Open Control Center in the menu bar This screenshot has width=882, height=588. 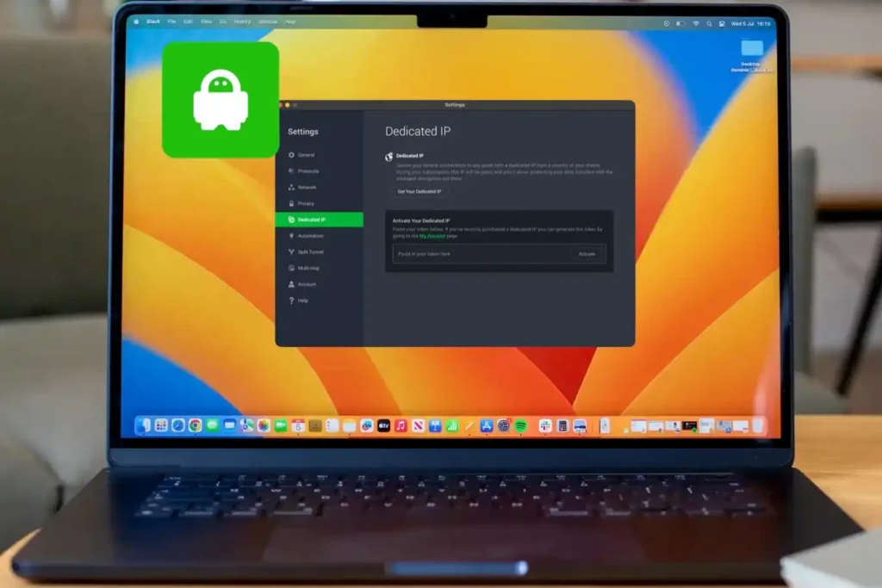click(x=722, y=23)
